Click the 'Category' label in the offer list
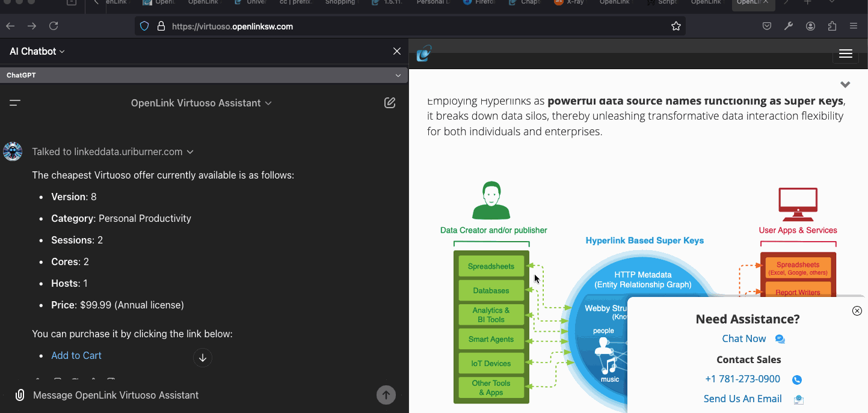This screenshot has width=868, height=413. pyautogui.click(x=73, y=219)
